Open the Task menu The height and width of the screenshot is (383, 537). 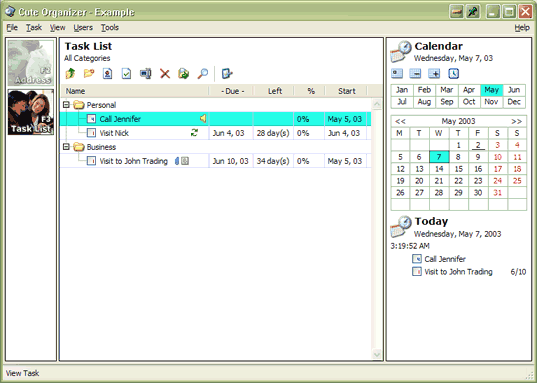coord(34,28)
